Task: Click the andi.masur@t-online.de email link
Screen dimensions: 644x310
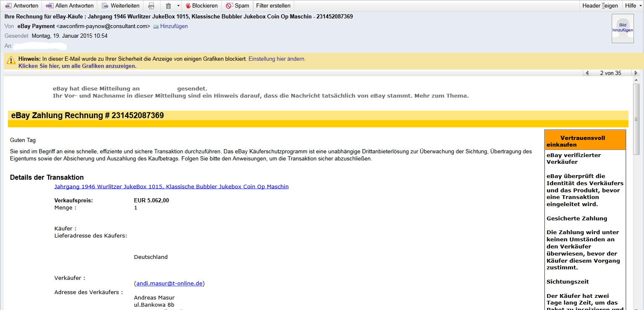Action: tap(170, 284)
